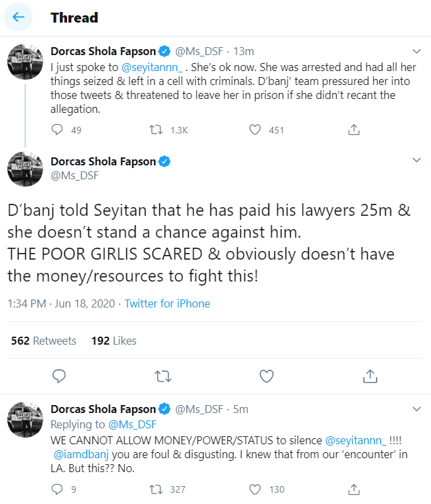This screenshot has width=431, height=504.
Task: Like the main tweet about 25m lawyers
Action: point(266,377)
